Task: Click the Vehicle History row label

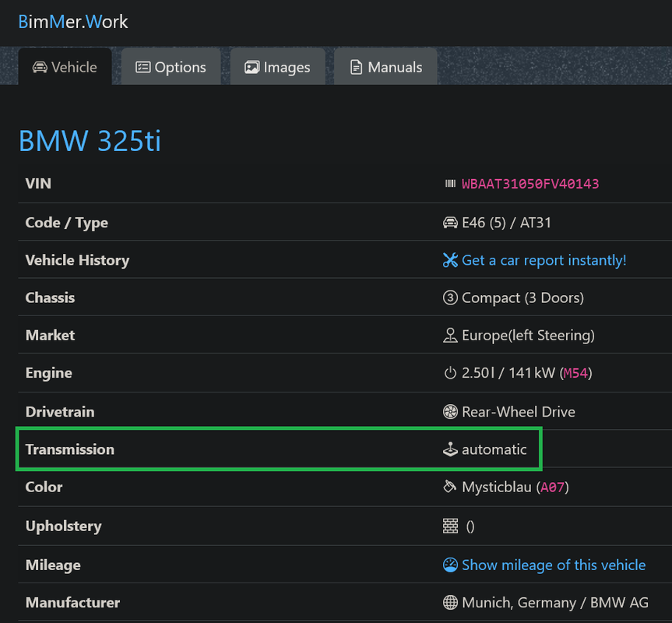Action: pyautogui.click(x=77, y=261)
